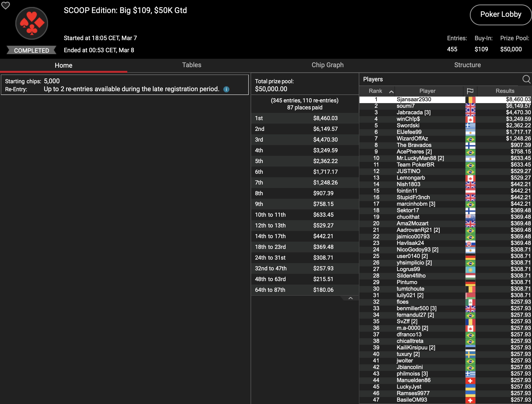
Task: Select player soumi7 in the list
Action: pyautogui.click(x=405, y=106)
